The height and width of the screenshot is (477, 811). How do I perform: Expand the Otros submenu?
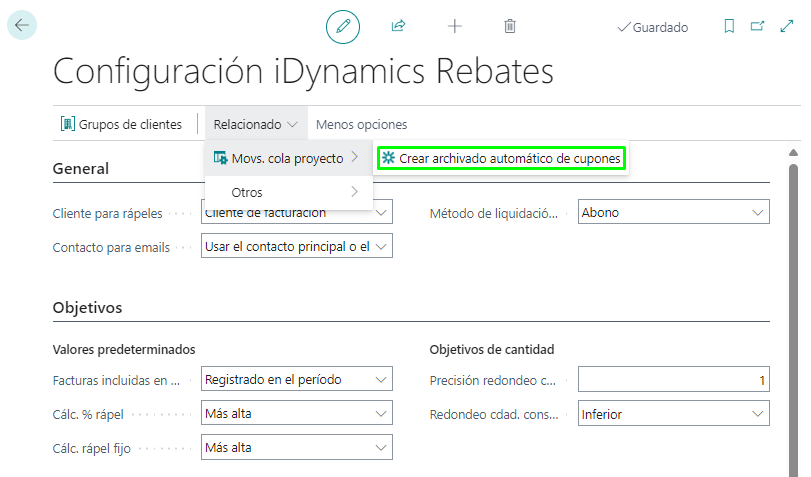[289, 192]
